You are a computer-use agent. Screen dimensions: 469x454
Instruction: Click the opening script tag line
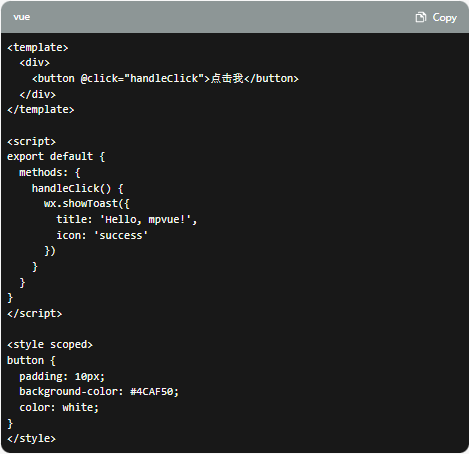pos(31,142)
